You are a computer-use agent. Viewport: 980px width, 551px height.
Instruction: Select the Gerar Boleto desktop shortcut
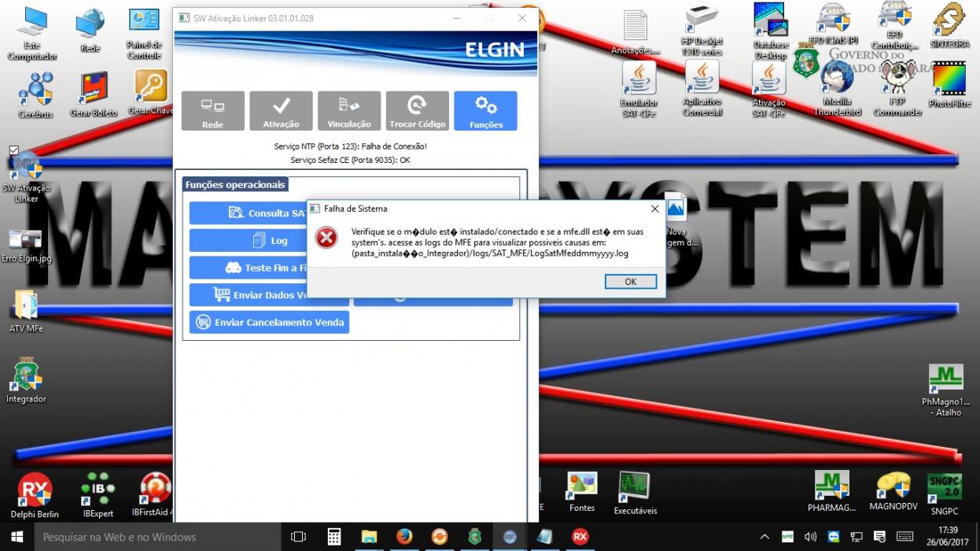(94, 94)
